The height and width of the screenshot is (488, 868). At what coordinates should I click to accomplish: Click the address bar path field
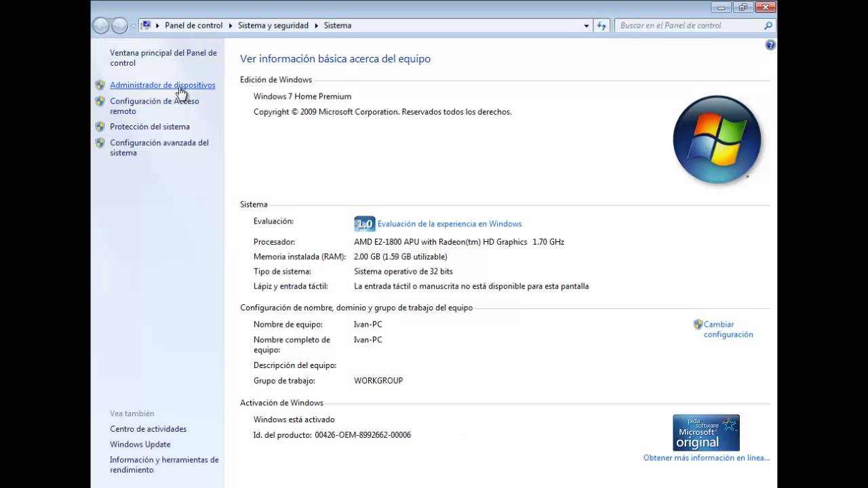click(x=366, y=26)
